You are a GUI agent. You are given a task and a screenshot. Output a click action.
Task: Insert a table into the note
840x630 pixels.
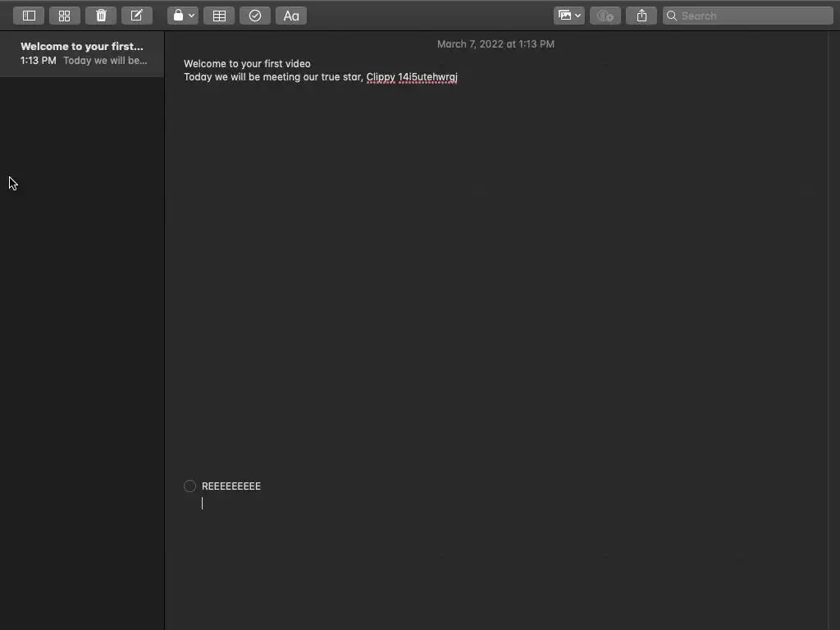[x=219, y=16]
